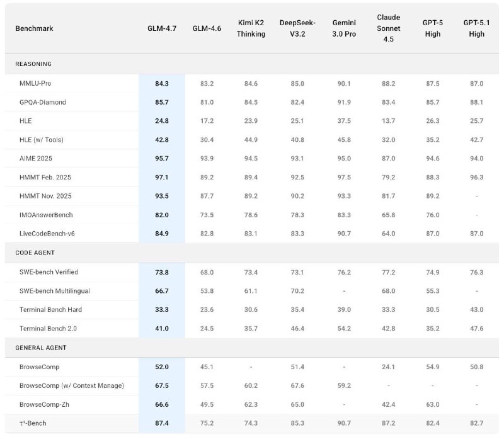Click the DeepSeek-V3.2 column header
Screen dimensions: 504x439
(297, 28)
